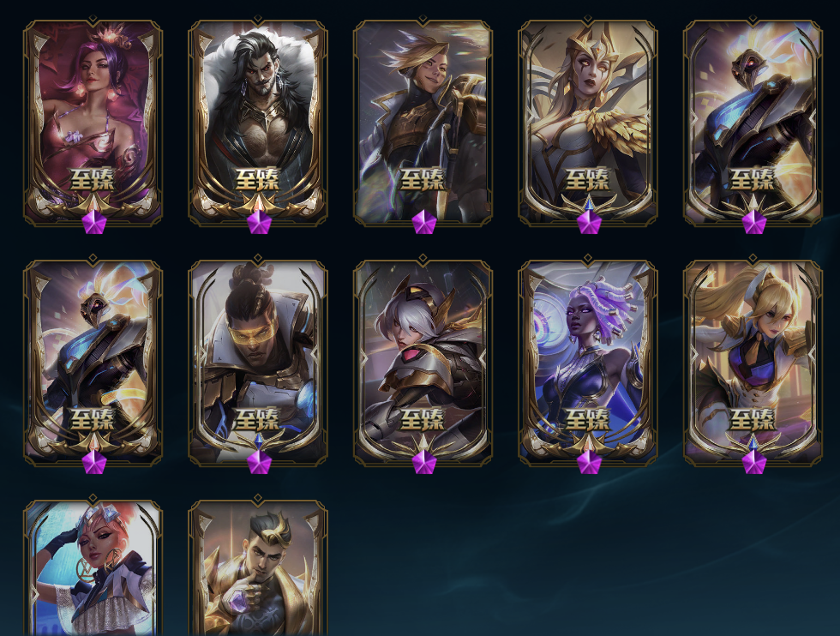Select the gem below the silver-haired armored warrior
This screenshot has width=840, height=636.
click(x=424, y=462)
